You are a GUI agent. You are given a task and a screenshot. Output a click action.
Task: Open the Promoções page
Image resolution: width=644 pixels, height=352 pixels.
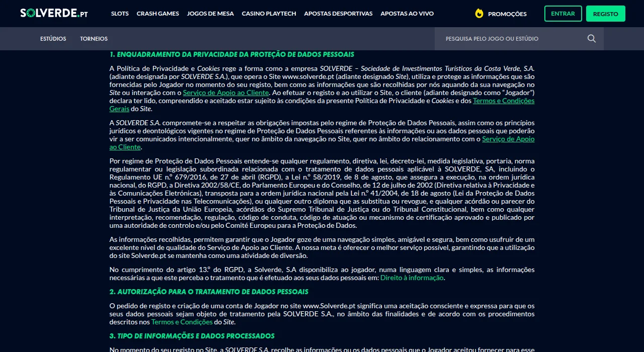pos(507,14)
